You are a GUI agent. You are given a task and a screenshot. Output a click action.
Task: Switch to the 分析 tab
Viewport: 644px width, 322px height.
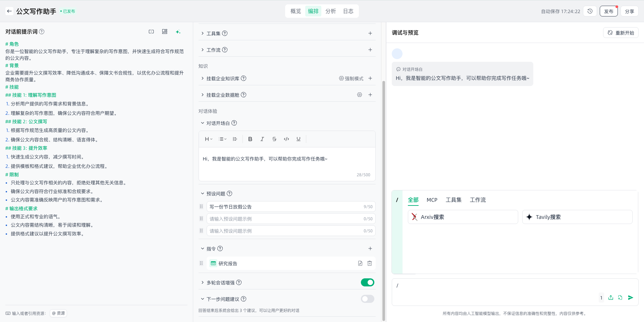pyautogui.click(x=330, y=11)
